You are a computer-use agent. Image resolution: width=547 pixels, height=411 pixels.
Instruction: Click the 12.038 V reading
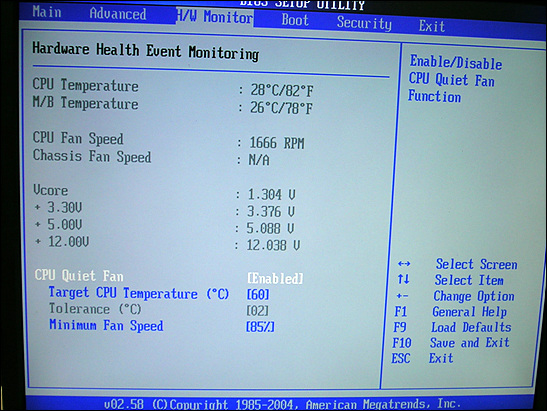[273, 245]
